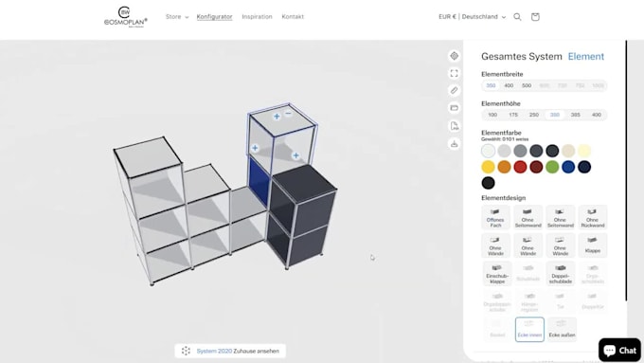Open the Inspiration page
Viewport: 644px width, 363px height.
257,17
